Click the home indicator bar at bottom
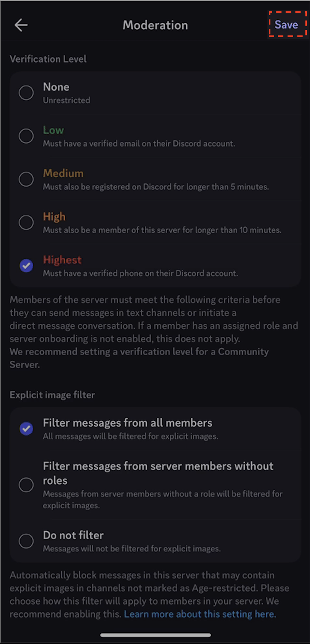 tap(156, 635)
